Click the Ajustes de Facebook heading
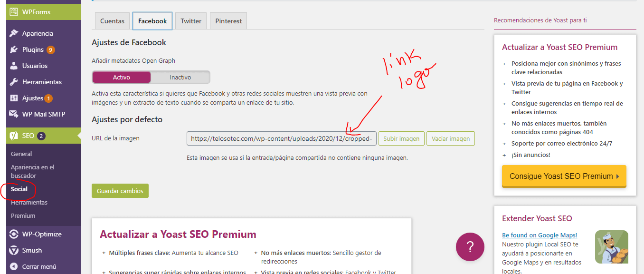The width and height of the screenshot is (644, 274). (x=129, y=42)
